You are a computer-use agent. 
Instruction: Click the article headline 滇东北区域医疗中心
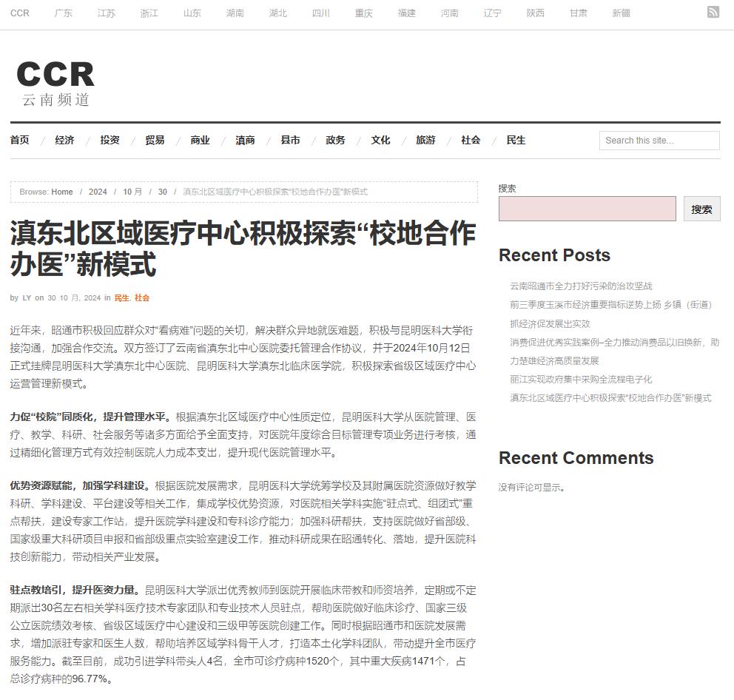click(243, 249)
